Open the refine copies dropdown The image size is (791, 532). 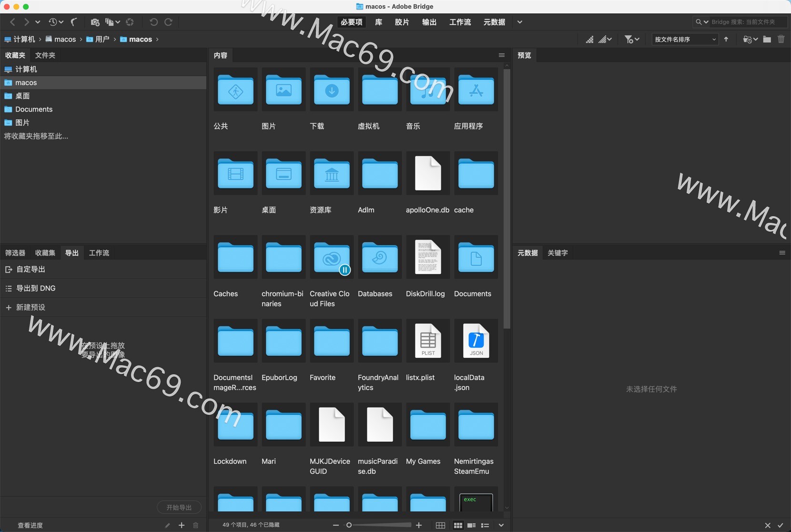pyautogui.click(x=112, y=22)
